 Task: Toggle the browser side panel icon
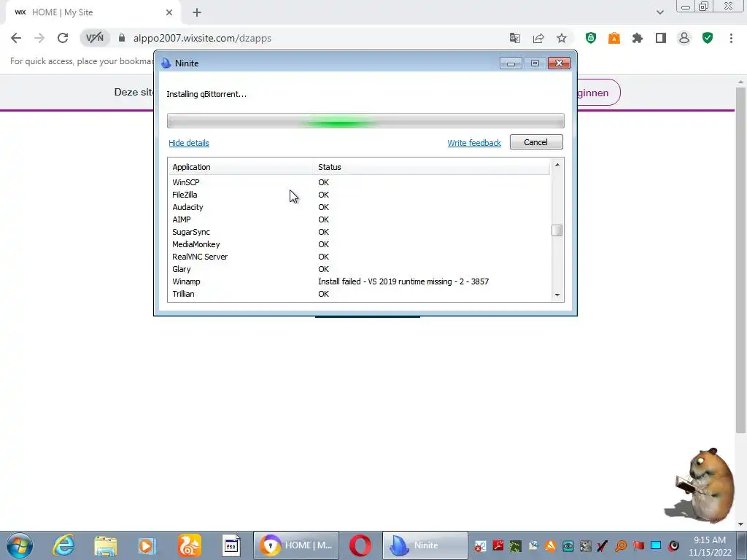pyautogui.click(x=661, y=38)
